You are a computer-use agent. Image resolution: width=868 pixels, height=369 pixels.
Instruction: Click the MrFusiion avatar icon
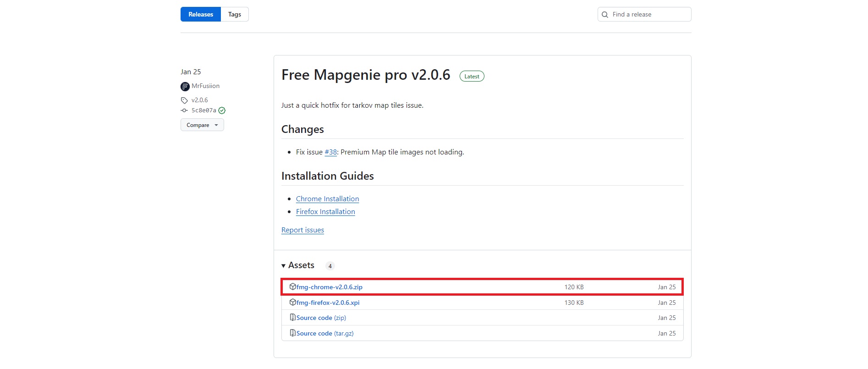[185, 86]
